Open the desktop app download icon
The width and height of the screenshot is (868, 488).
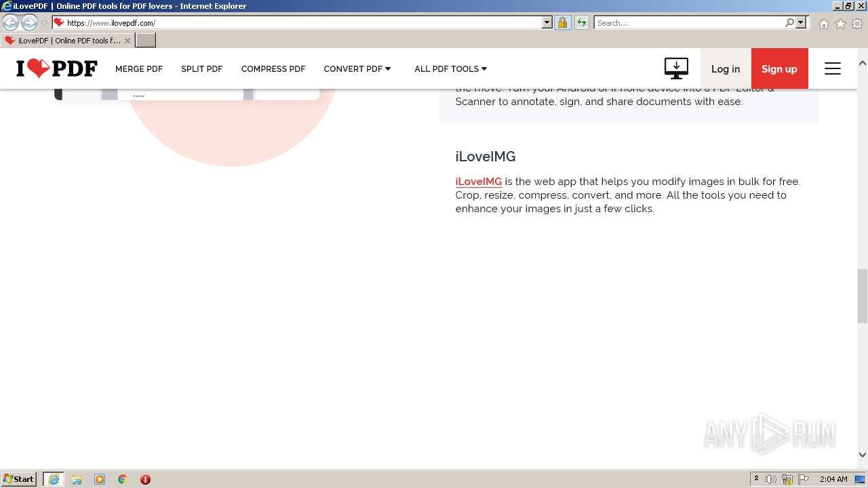click(x=676, y=68)
